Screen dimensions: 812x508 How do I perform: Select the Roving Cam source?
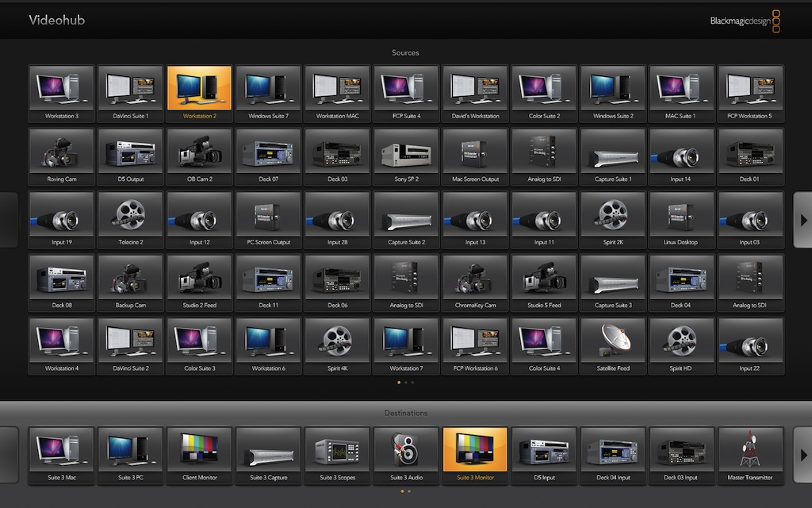(61, 156)
